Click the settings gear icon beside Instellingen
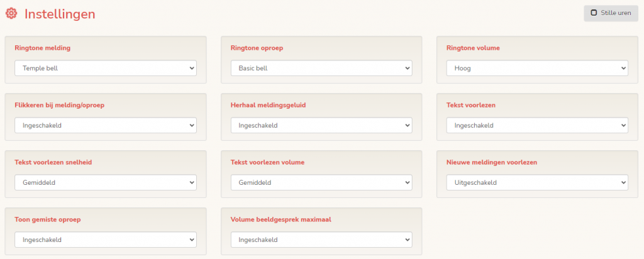Screen dimensions: 644x259 11,13
